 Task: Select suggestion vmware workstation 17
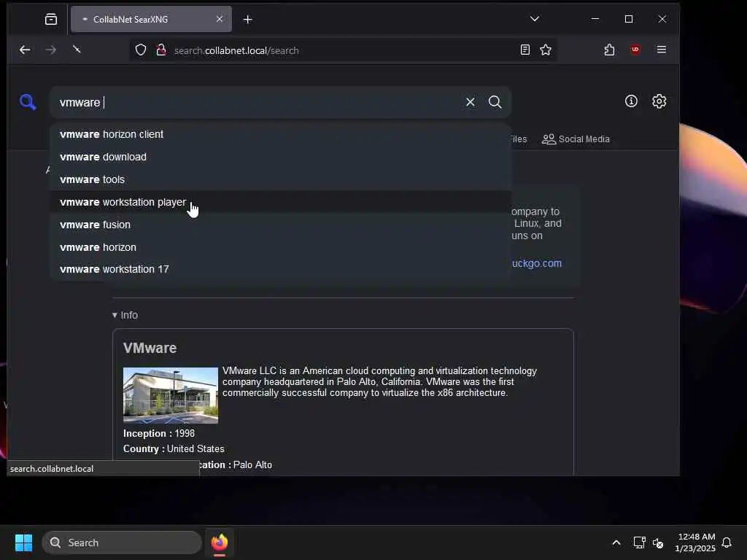coord(281,269)
